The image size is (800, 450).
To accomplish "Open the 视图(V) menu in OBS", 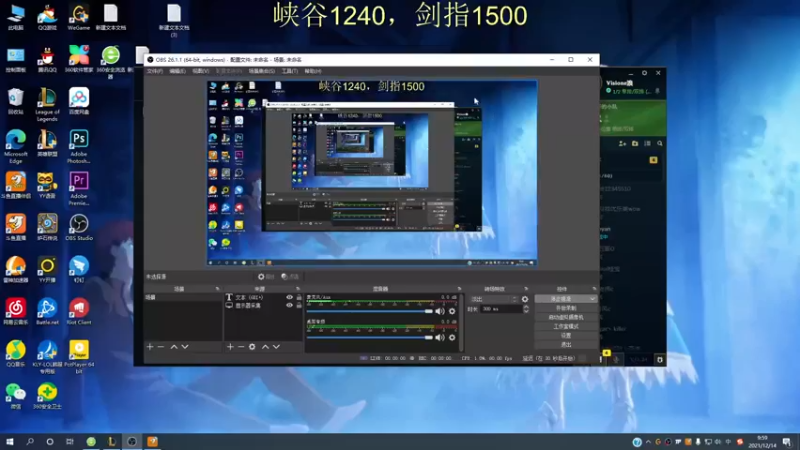I will (201, 71).
